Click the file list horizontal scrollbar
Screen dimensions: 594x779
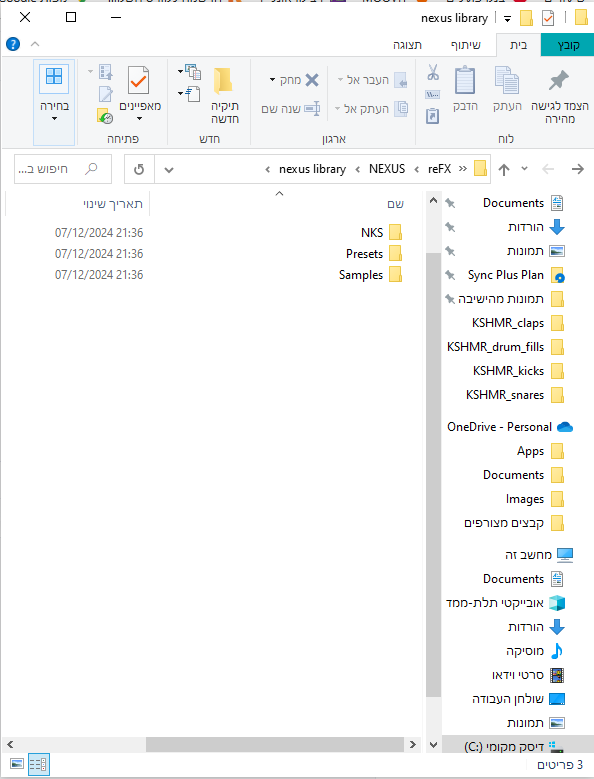pos(274,744)
